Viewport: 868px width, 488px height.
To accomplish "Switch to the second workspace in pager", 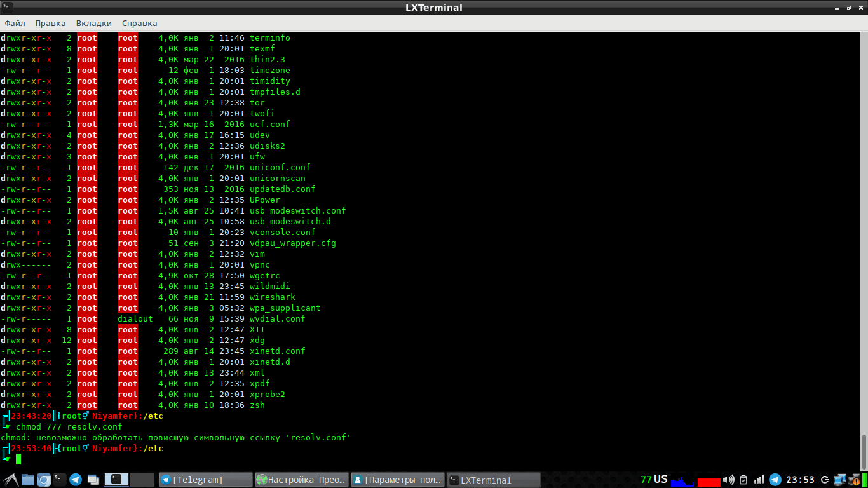I will tap(142, 480).
